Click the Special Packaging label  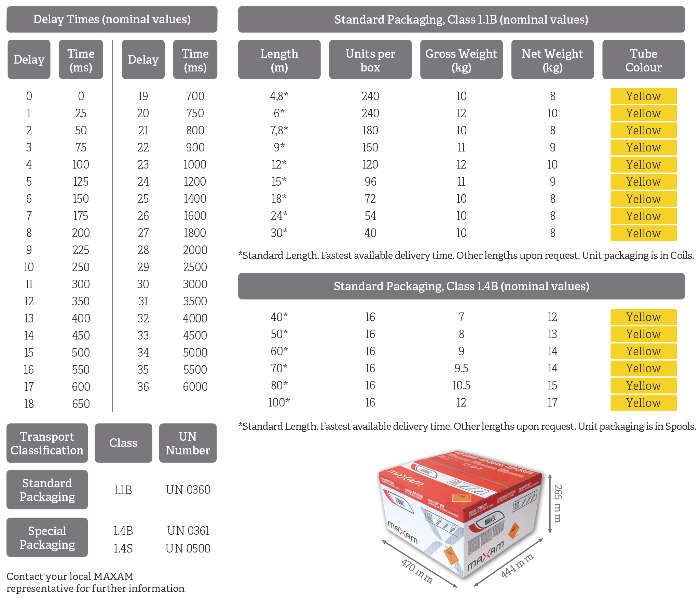pyautogui.click(x=47, y=537)
